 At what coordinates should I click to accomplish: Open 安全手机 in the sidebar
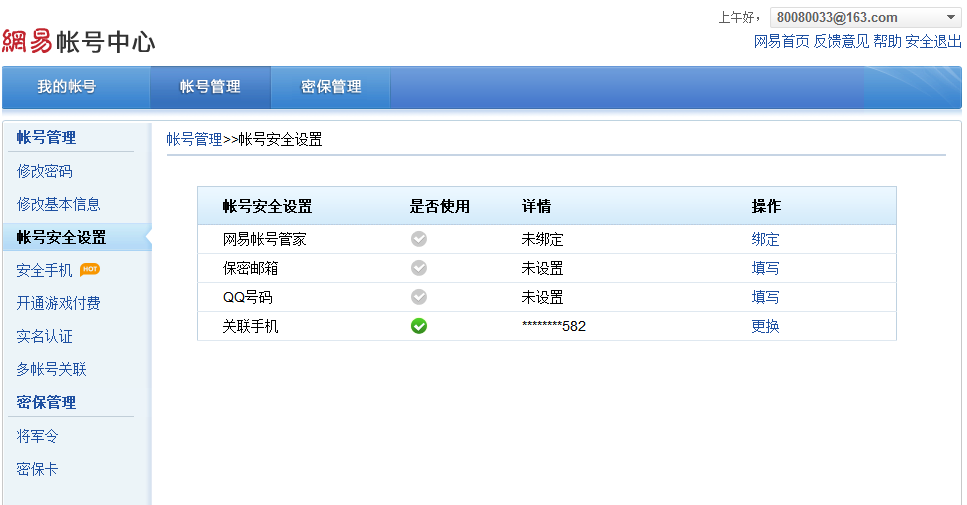44,270
